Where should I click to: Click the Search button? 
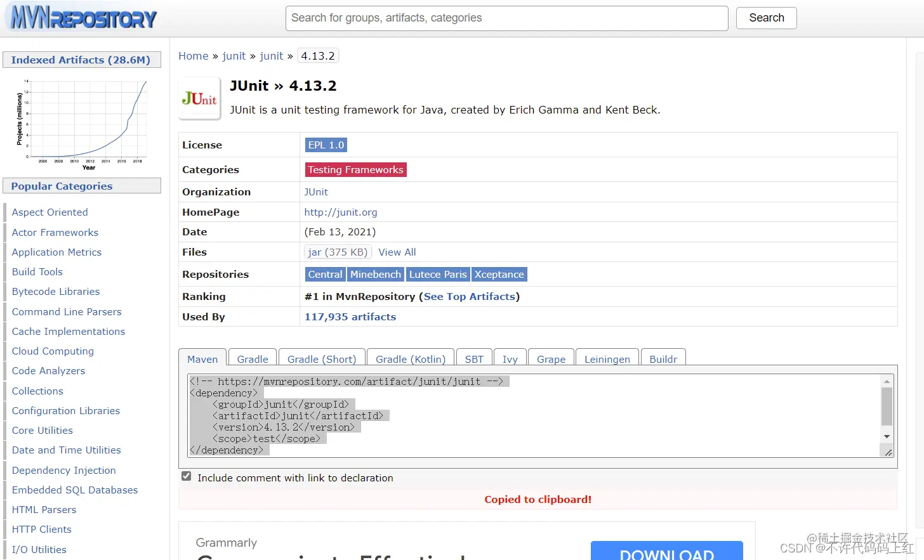[x=766, y=18]
